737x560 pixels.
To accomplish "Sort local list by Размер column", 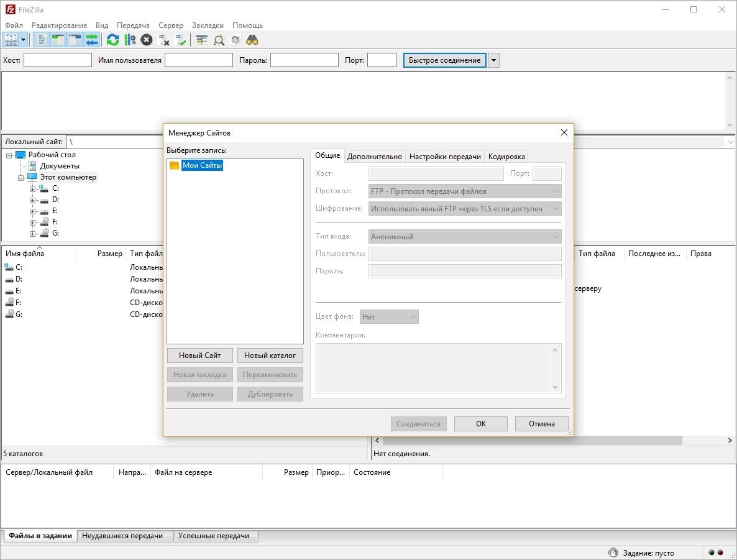I will pos(101,254).
